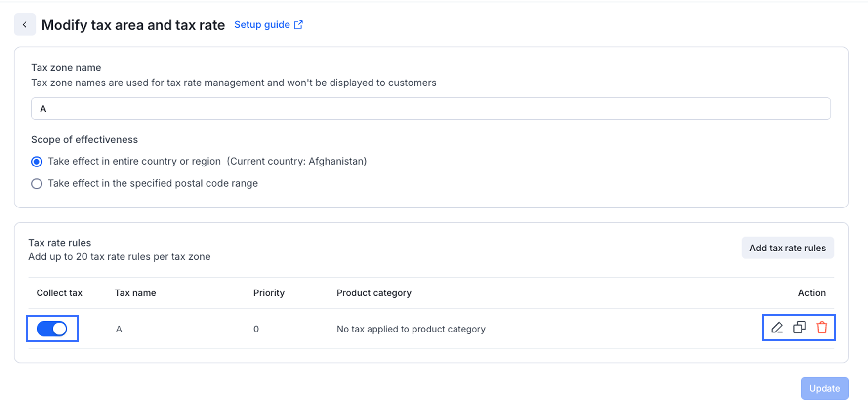Click the pencil edit icon for rule A

click(777, 328)
